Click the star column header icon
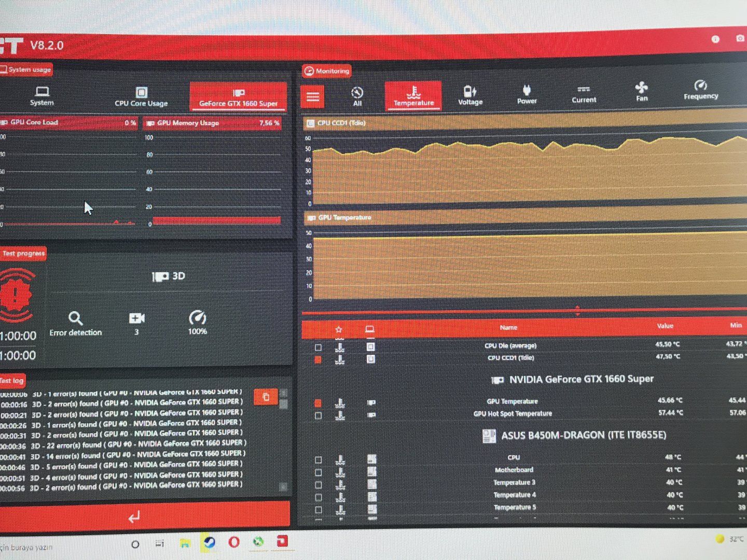 339,329
